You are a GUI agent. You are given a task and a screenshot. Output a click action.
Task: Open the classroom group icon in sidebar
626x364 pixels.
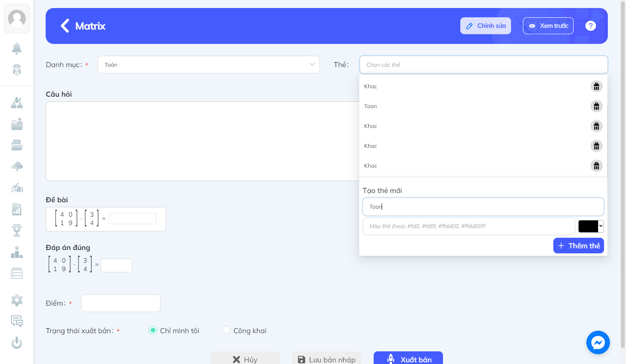click(x=17, y=103)
